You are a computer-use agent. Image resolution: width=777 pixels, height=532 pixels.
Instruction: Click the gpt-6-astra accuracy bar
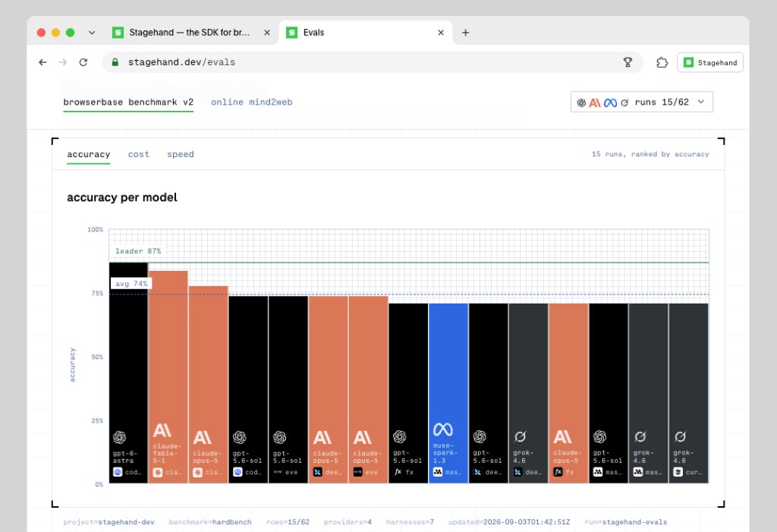[128, 373]
